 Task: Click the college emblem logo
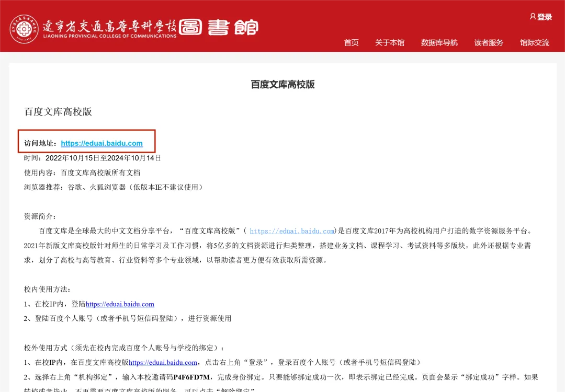(24, 29)
